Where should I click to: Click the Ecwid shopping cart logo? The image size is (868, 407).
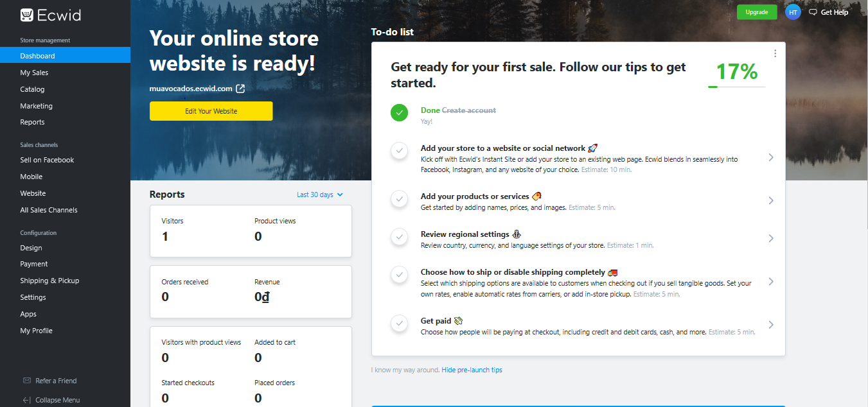coord(27,15)
